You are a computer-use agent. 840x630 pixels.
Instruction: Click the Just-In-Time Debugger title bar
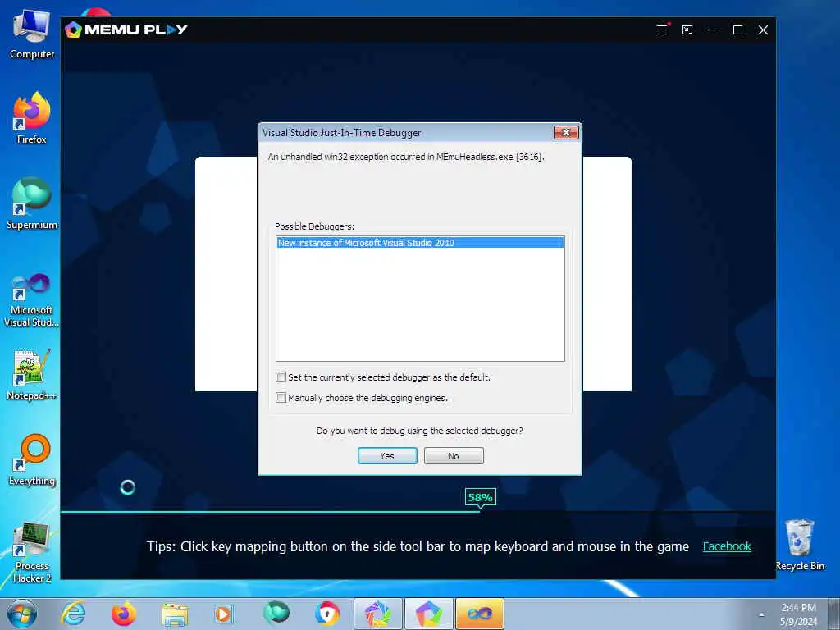(405, 132)
